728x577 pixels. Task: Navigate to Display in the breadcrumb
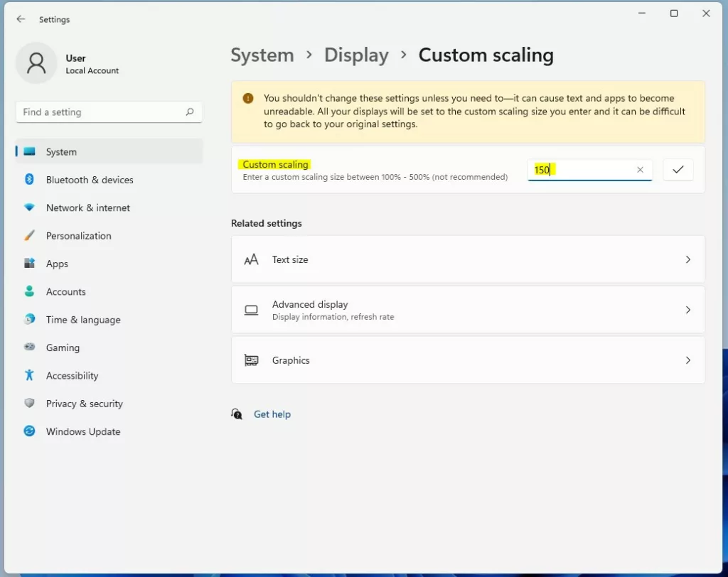356,55
